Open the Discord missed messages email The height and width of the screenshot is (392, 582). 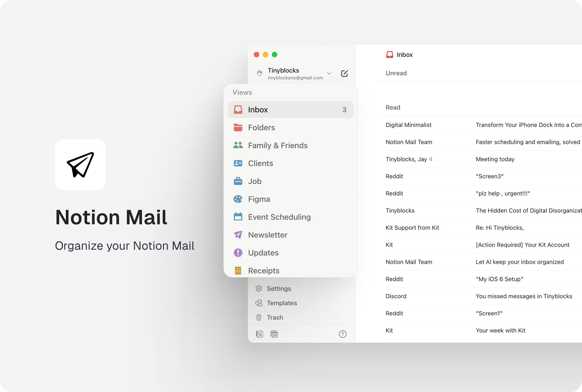[x=484, y=296]
